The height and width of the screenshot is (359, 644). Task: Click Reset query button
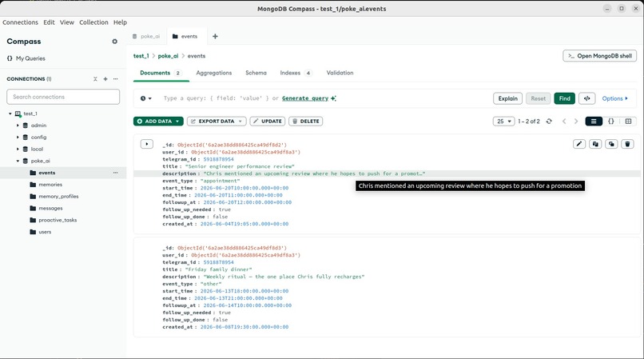(538, 98)
